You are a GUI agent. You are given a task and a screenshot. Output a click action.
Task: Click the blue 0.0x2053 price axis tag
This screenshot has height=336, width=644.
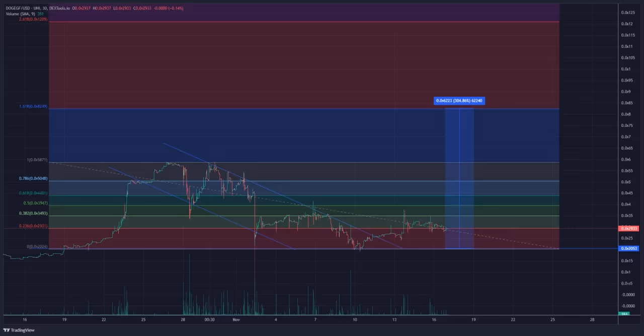628,248
